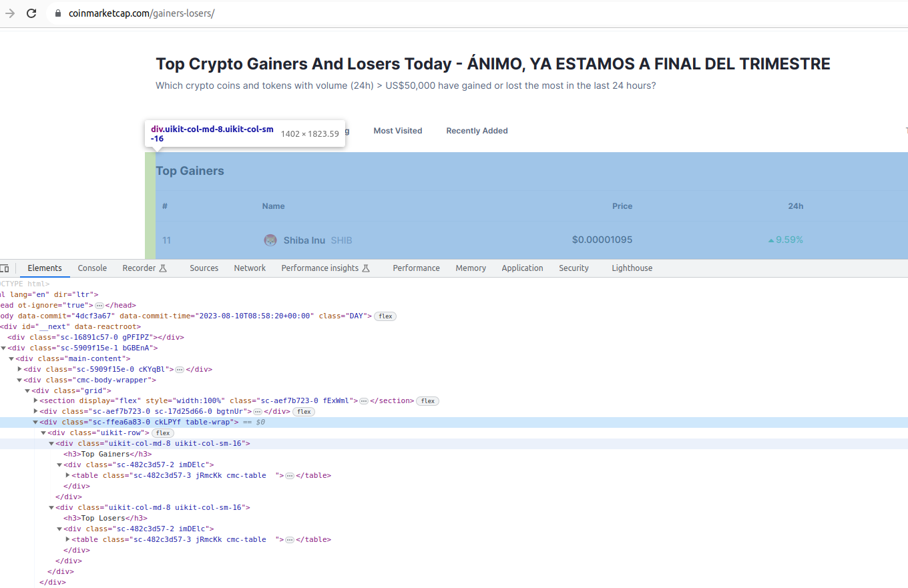Click the browser forward arrow

(9, 13)
